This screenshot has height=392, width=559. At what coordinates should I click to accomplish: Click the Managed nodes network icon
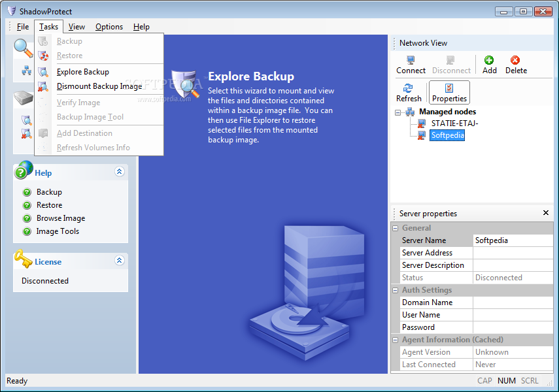(410, 112)
